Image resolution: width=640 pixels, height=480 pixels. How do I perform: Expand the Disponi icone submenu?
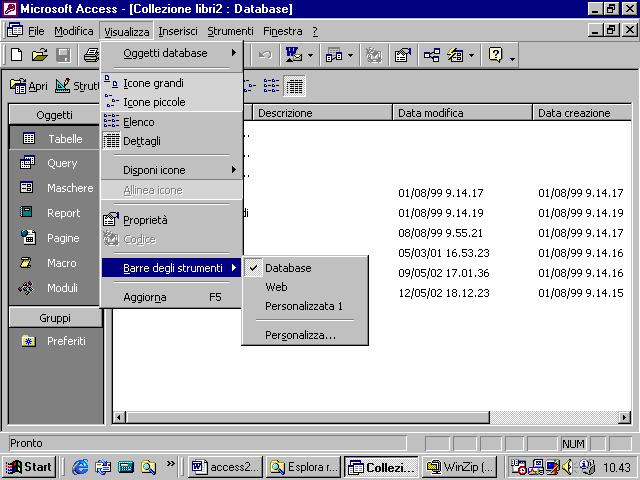click(x=171, y=170)
